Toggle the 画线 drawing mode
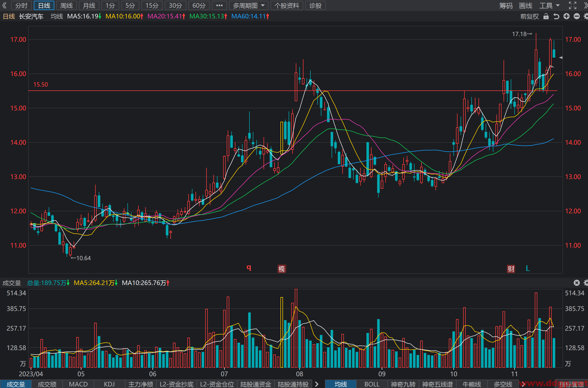588x388 pixels. pos(525,5)
